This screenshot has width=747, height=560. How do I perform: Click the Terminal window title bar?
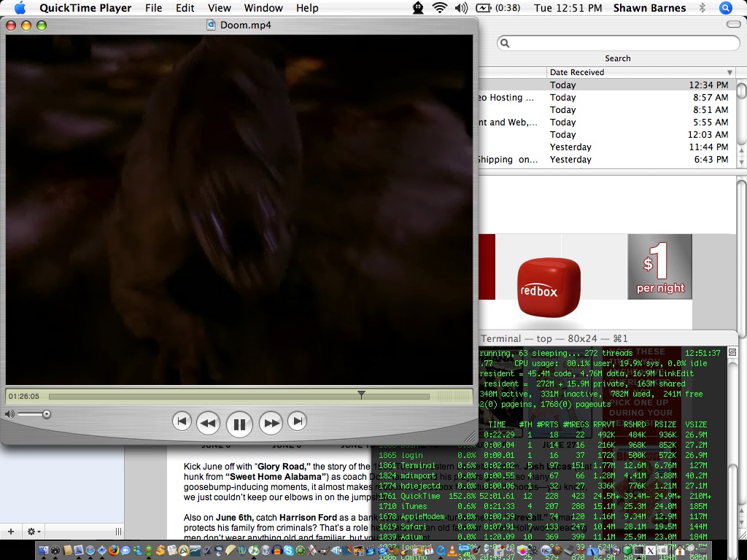tap(608, 338)
